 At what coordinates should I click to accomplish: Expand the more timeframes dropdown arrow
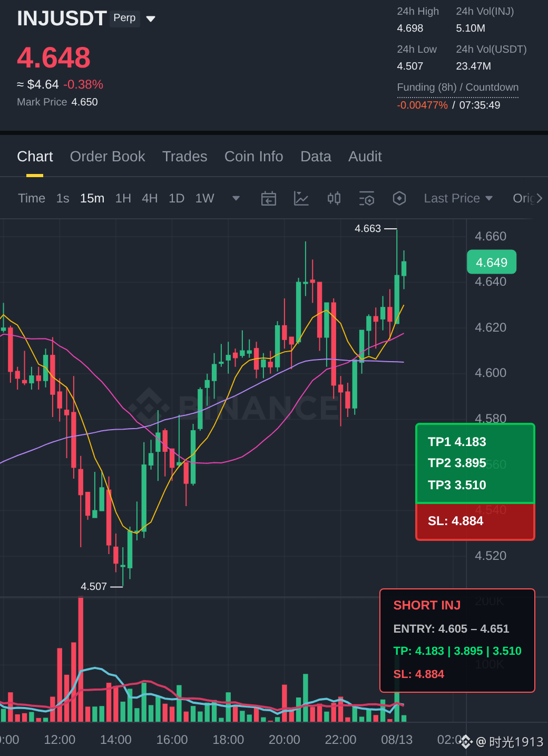point(236,198)
